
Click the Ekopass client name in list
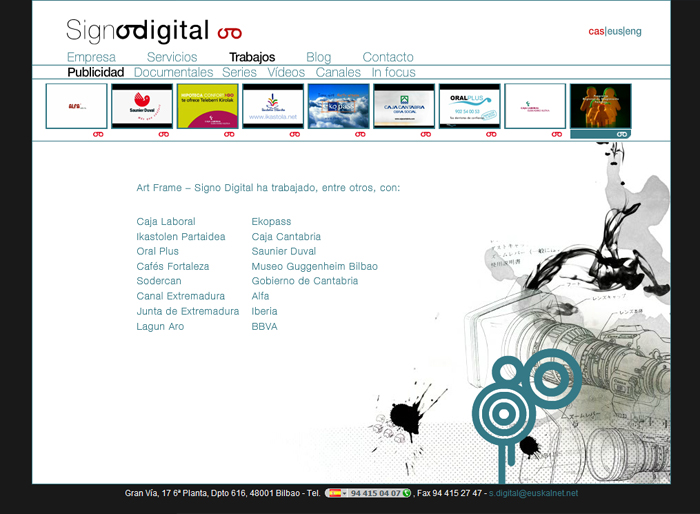(x=271, y=221)
